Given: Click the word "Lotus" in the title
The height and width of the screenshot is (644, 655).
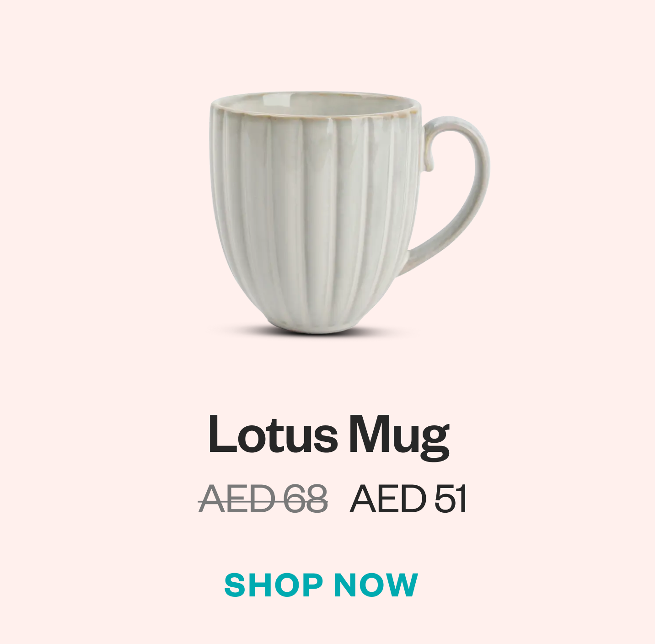Looking at the screenshot, I should [x=273, y=434].
